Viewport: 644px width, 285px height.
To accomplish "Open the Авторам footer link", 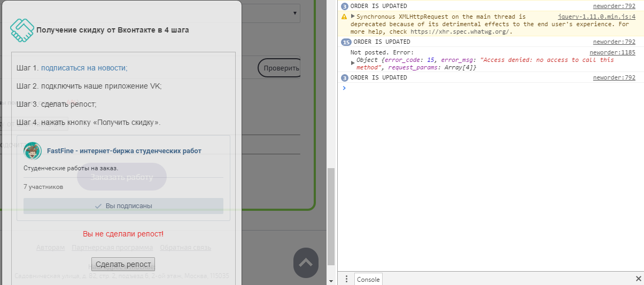I will coord(50,248).
